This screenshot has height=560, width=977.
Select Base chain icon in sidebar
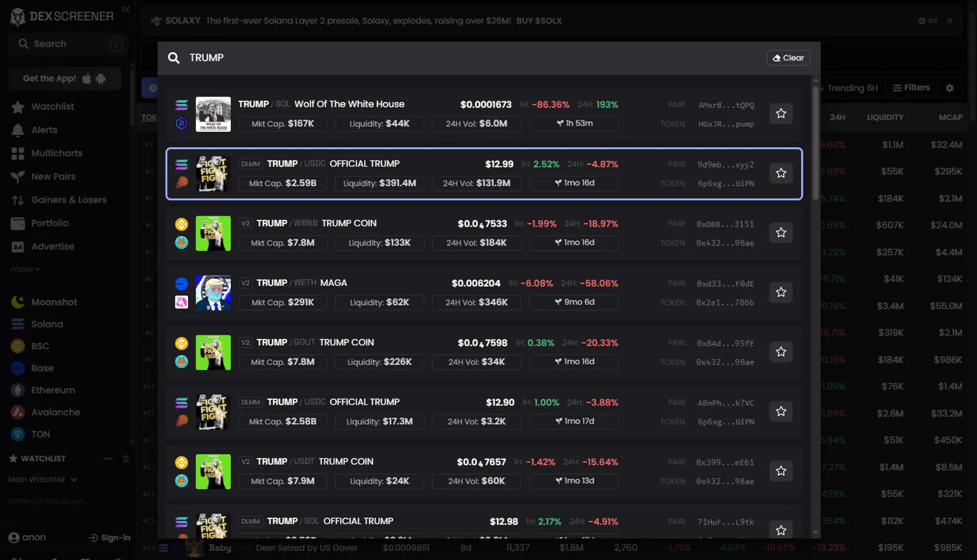18,368
